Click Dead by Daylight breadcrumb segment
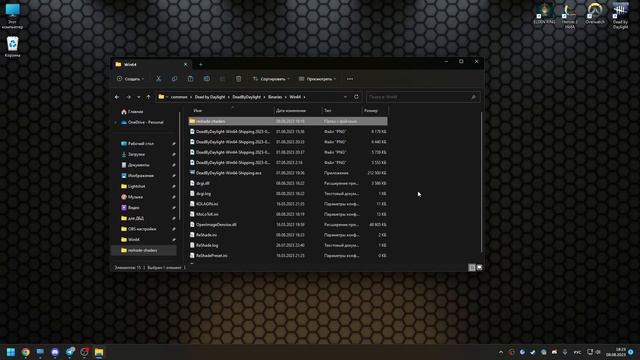The height and width of the screenshot is (360, 640). click(x=210, y=97)
